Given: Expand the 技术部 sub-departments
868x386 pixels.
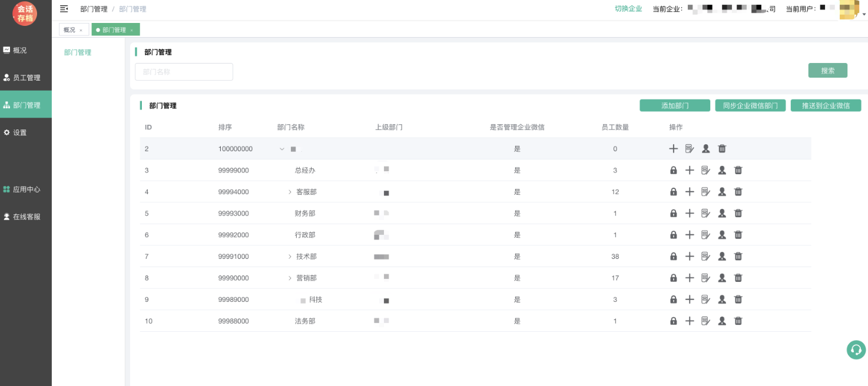Looking at the screenshot, I should point(290,257).
